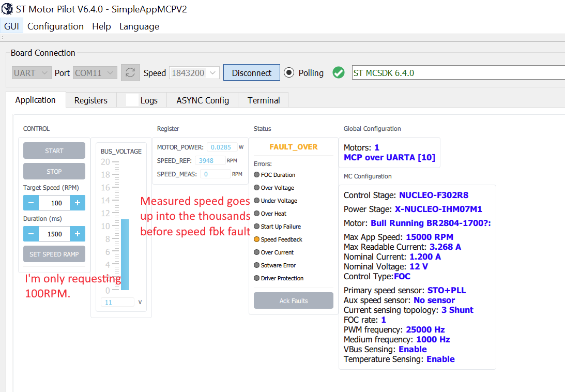Expand the Speed 1843200 baud rate dropdown
The width and height of the screenshot is (565, 392).
coord(194,72)
